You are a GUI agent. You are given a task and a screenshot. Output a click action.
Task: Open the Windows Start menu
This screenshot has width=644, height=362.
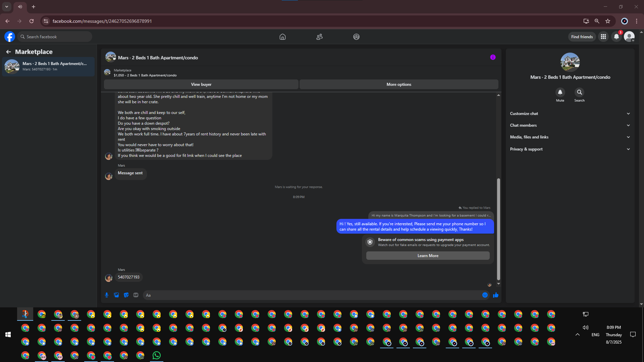click(x=8, y=335)
